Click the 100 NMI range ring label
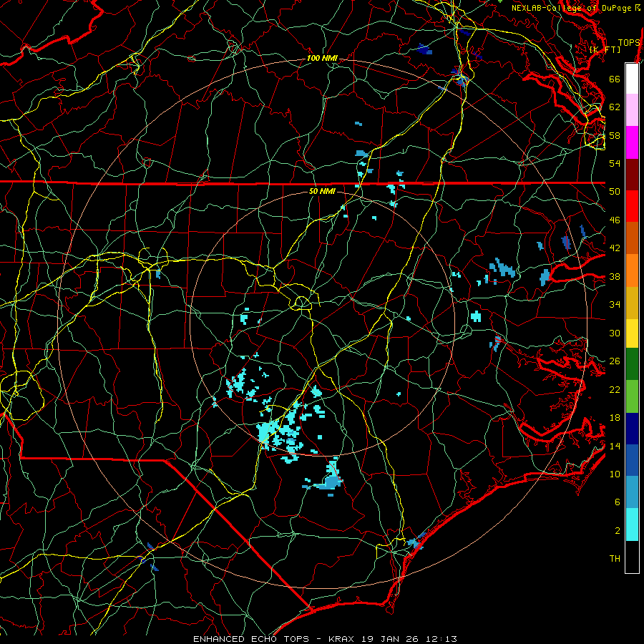644x644 pixels. click(322, 59)
